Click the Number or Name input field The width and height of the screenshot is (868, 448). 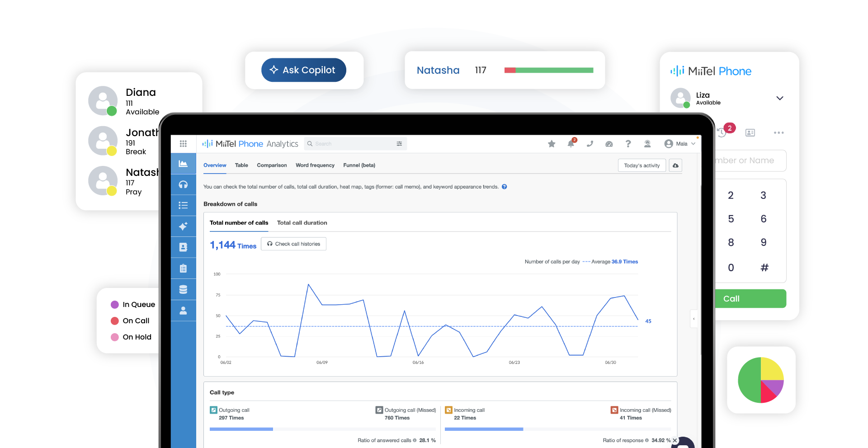coord(750,160)
